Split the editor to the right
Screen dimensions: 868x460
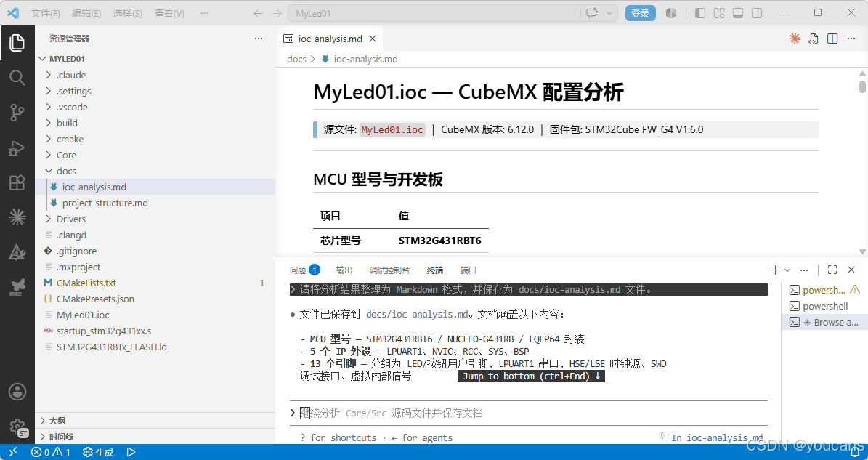(x=832, y=39)
